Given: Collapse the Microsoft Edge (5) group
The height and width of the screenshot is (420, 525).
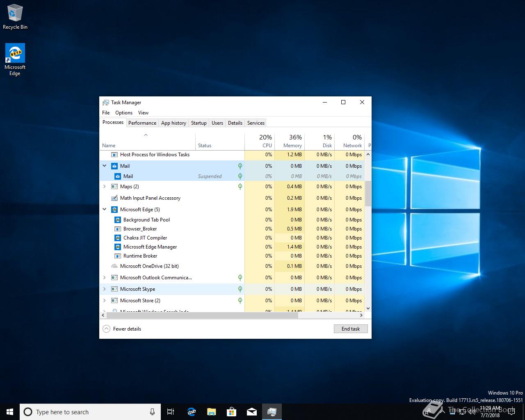Looking at the screenshot, I should 104,210.
